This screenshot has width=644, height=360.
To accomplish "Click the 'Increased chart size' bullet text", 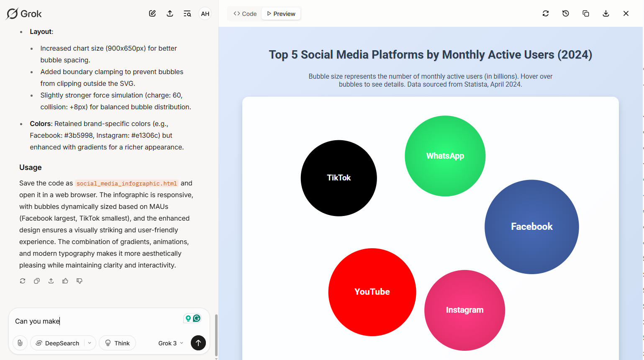I will pyautogui.click(x=109, y=54).
